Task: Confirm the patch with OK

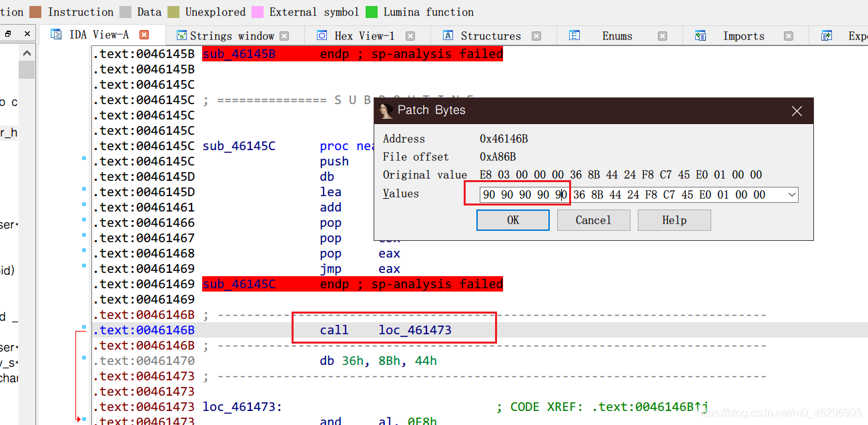Action: 513,220
